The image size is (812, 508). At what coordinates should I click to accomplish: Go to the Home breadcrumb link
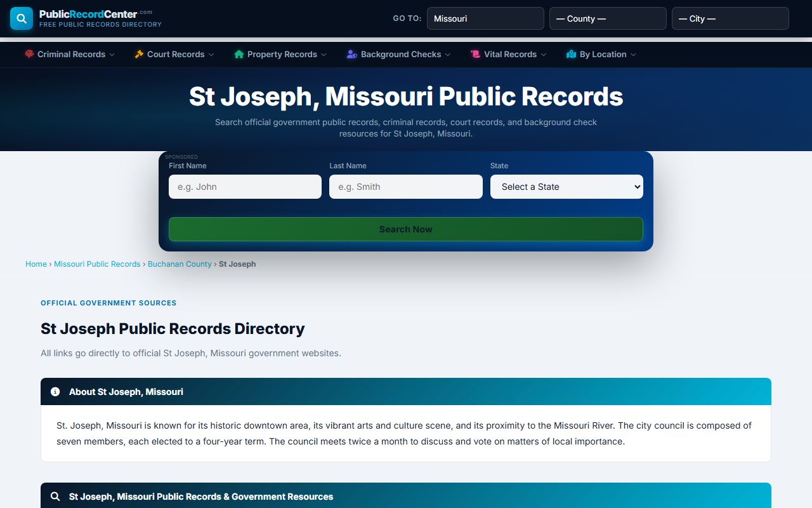click(x=36, y=264)
